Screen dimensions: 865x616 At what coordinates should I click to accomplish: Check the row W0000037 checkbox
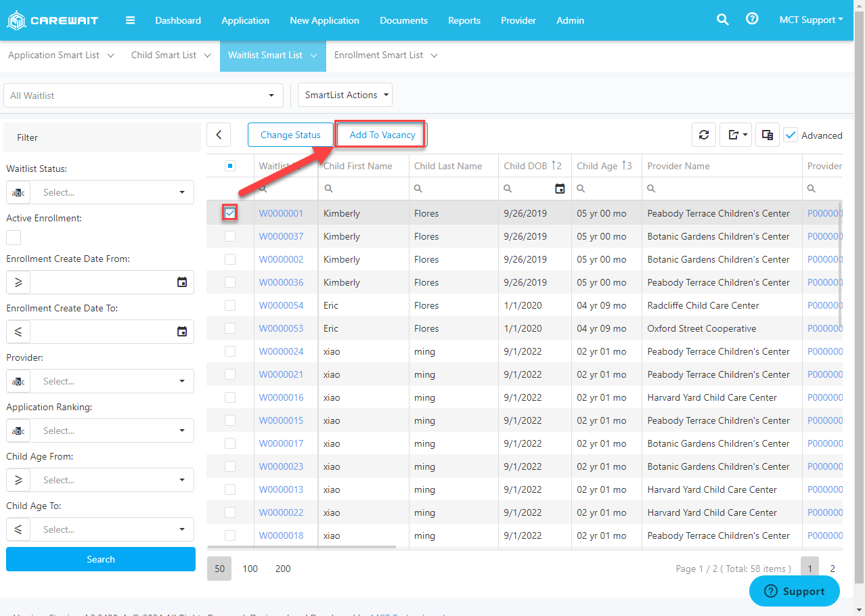click(x=230, y=236)
